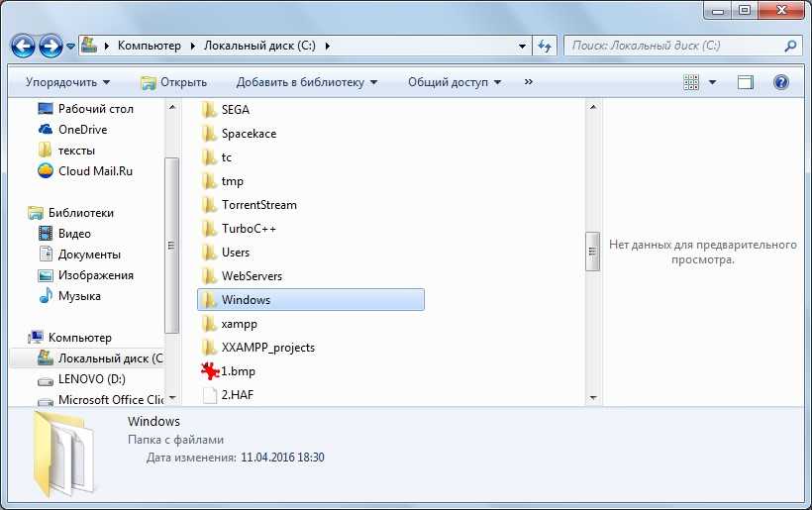Click the highlighted Windows folder

[311, 300]
